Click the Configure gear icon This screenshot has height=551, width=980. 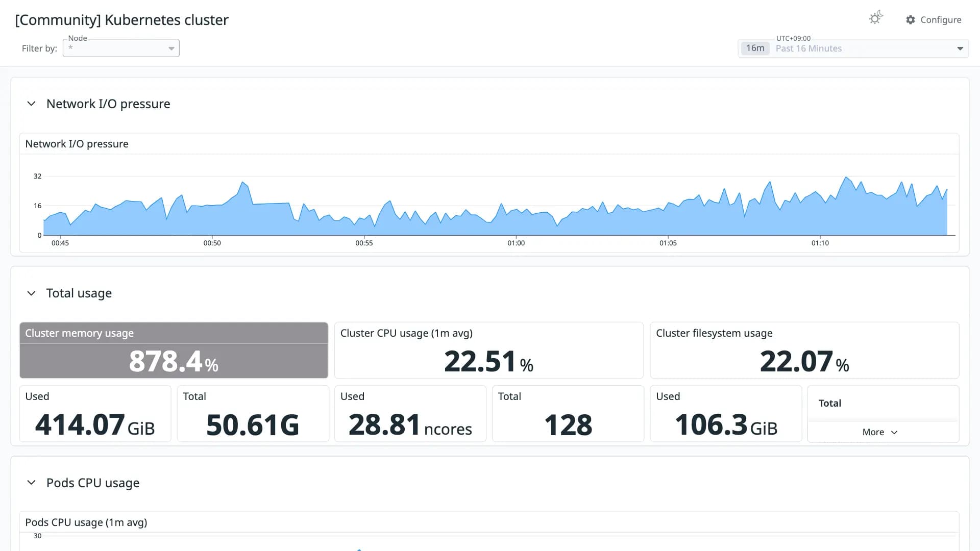tap(911, 19)
